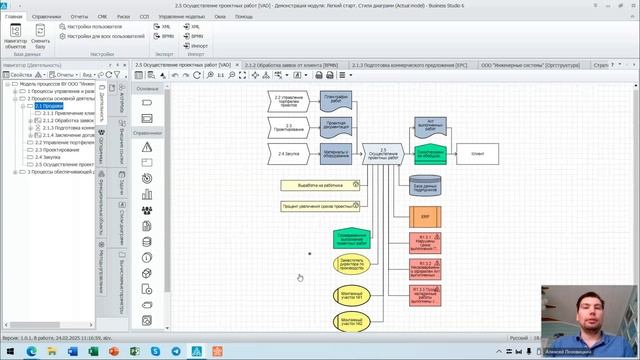This screenshot has width=640, height=360.
Task: Select 2.4 Закупка in tree
Action: click(x=47, y=157)
